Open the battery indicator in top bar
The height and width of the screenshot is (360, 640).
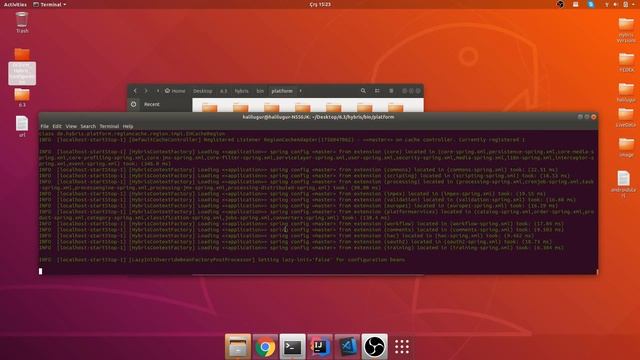tap(625, 4)
